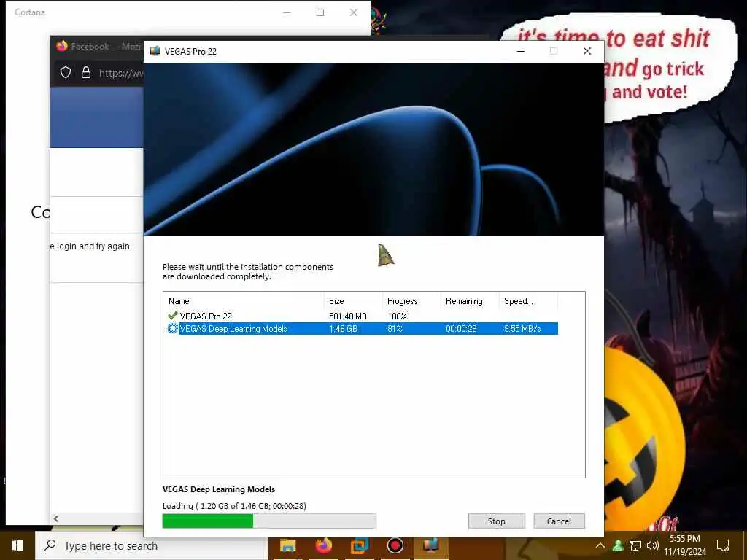Open the clock showing 5:55 PM

point(685,545)
